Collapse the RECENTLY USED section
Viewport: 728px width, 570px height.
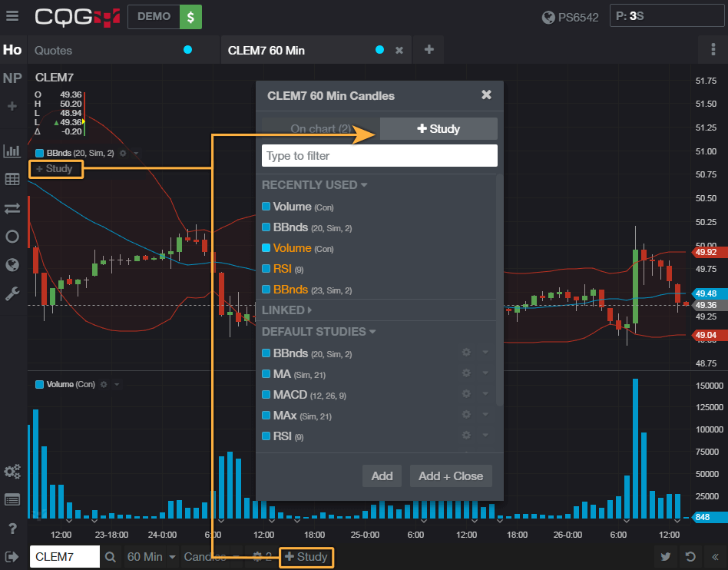(x=314, y=185)
